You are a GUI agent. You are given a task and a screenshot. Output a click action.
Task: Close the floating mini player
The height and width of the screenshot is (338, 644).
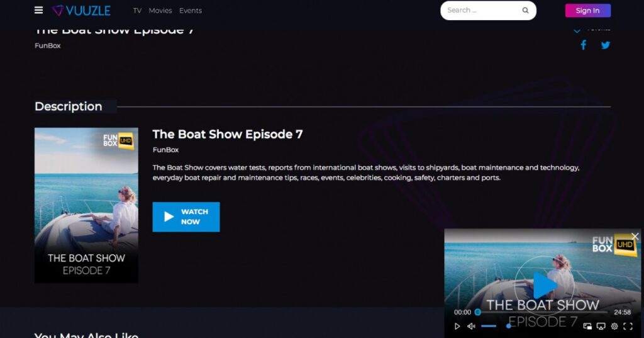[635, 236]
